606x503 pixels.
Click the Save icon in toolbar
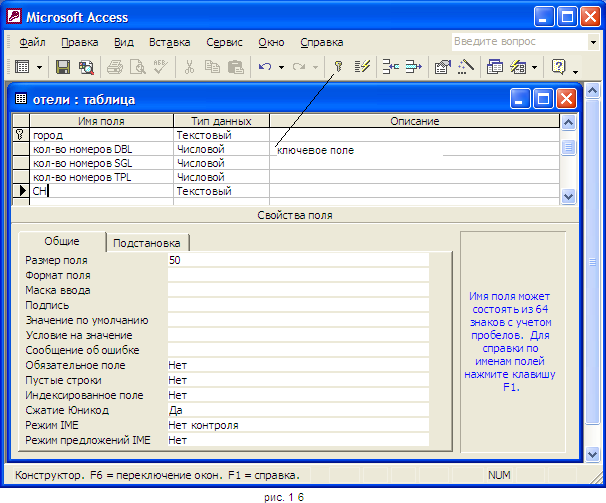point(62,68)
